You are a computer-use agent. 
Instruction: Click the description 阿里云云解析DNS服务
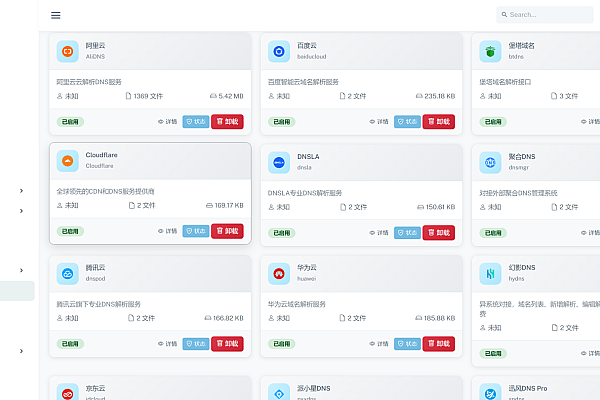(x=89, y=82)
